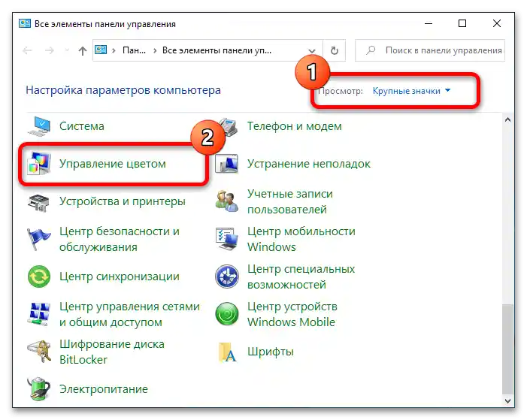Open the Телефон и модем icon
Viewport: 527px width, 420px height.
point(229,127)
